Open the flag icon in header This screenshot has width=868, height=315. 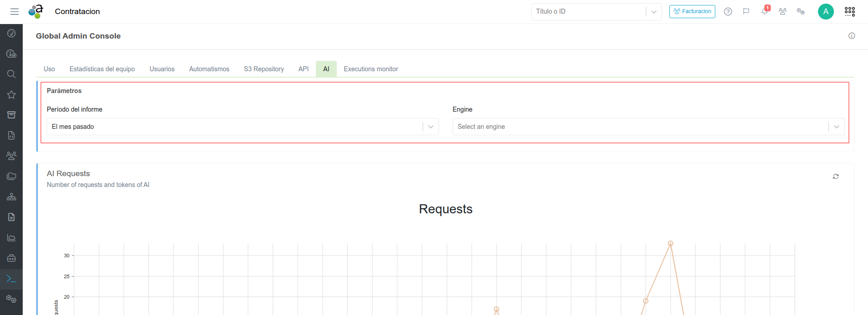pos(746,12)
